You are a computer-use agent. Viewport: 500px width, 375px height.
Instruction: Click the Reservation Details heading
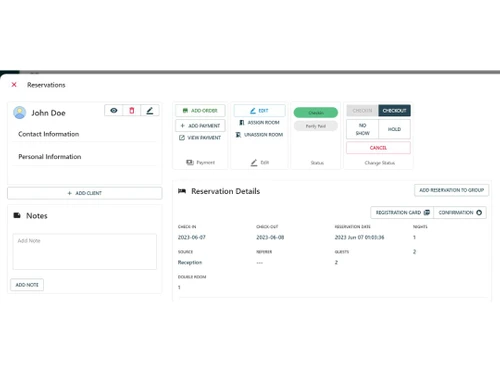tap(225, 191)
